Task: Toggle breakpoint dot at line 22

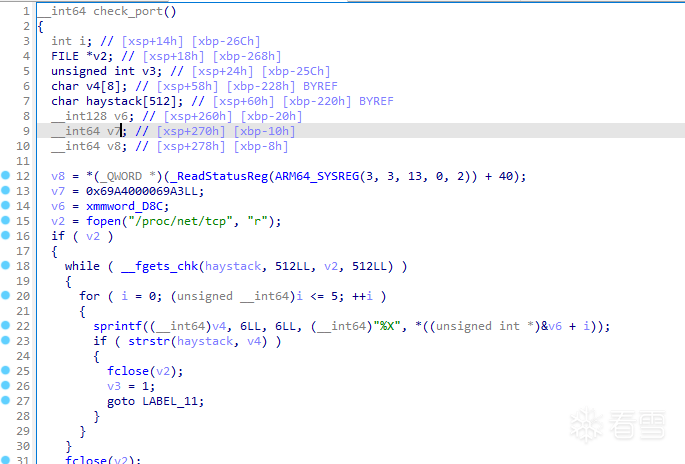Action: 5,325
